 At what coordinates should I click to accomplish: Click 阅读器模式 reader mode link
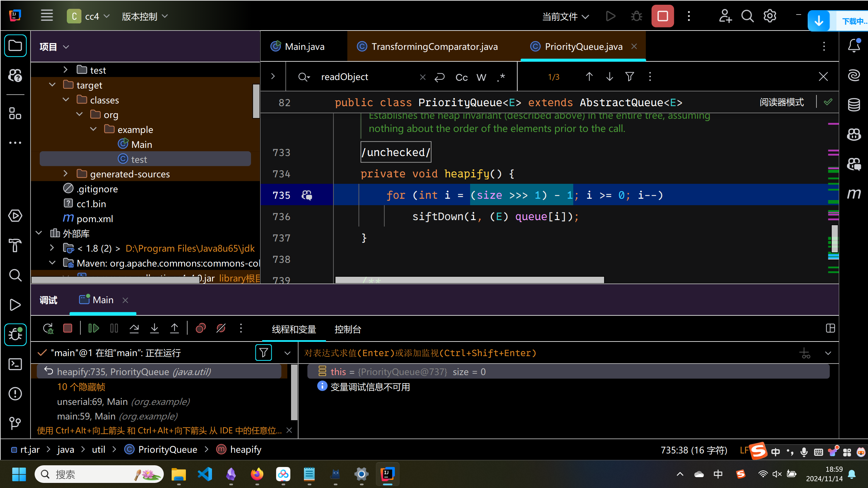click(x=782, y=102)
